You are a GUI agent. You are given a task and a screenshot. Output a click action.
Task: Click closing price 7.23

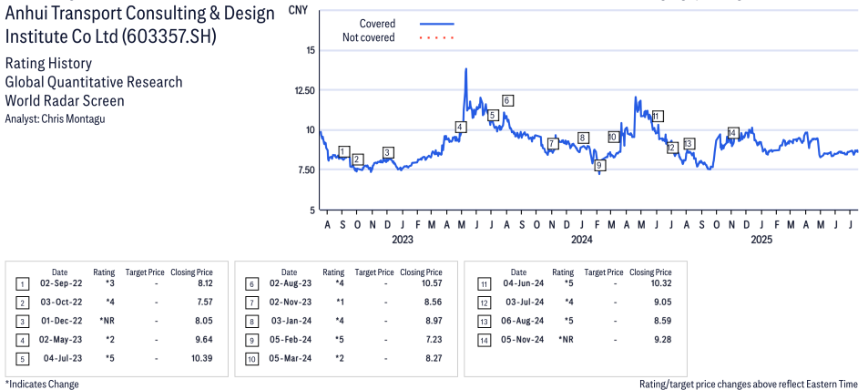[434, 340]
